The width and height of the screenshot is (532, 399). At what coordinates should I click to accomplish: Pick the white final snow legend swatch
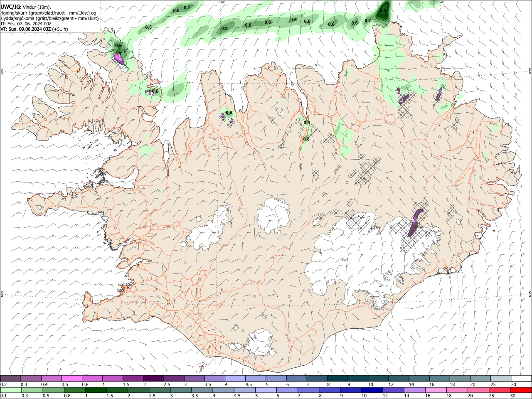(521, 379)
